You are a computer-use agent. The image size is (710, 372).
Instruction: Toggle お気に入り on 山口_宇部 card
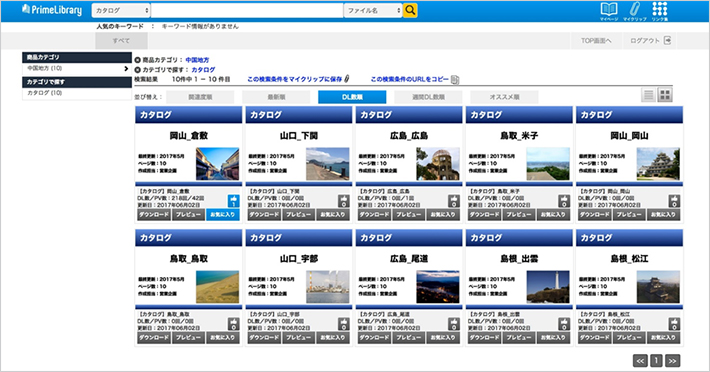point(333,338)
